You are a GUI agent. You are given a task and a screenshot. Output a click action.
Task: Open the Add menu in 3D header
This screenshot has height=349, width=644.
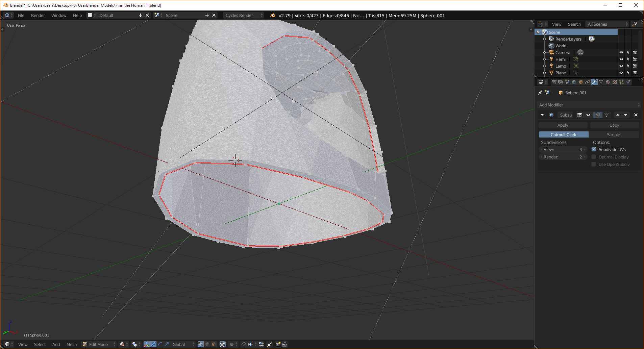(x=56, y=344)
